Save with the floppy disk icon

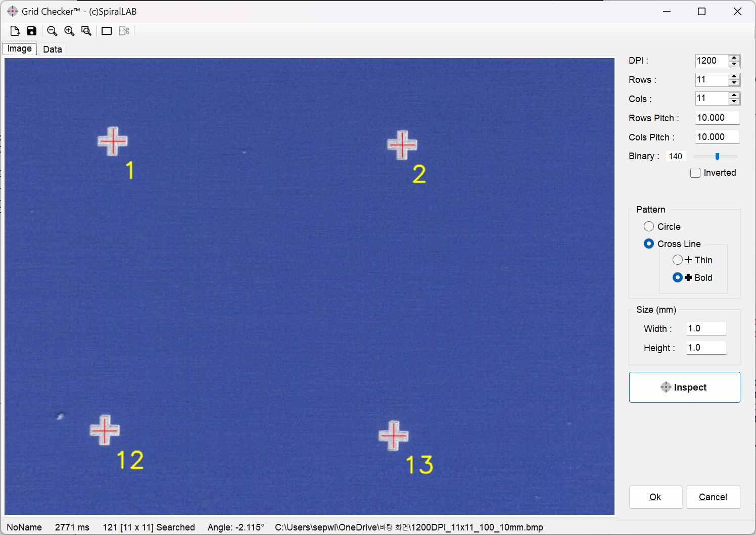(x=32, y=31)
